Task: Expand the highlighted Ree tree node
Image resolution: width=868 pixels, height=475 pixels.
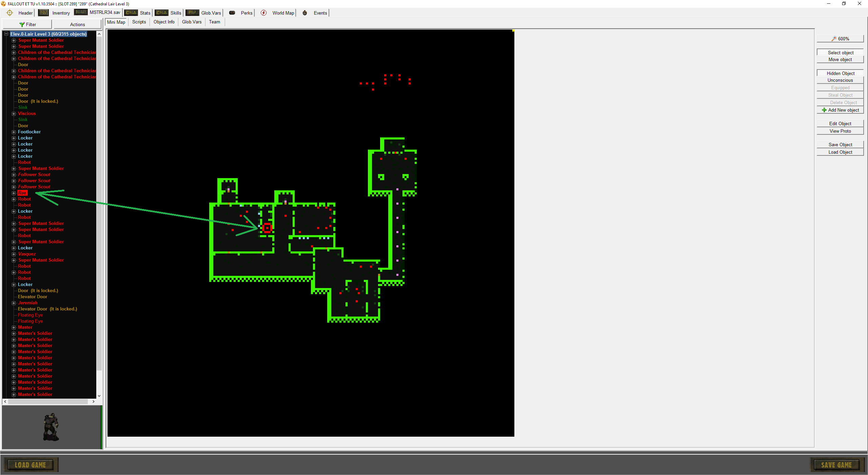Action: click(x=14, y=193)
